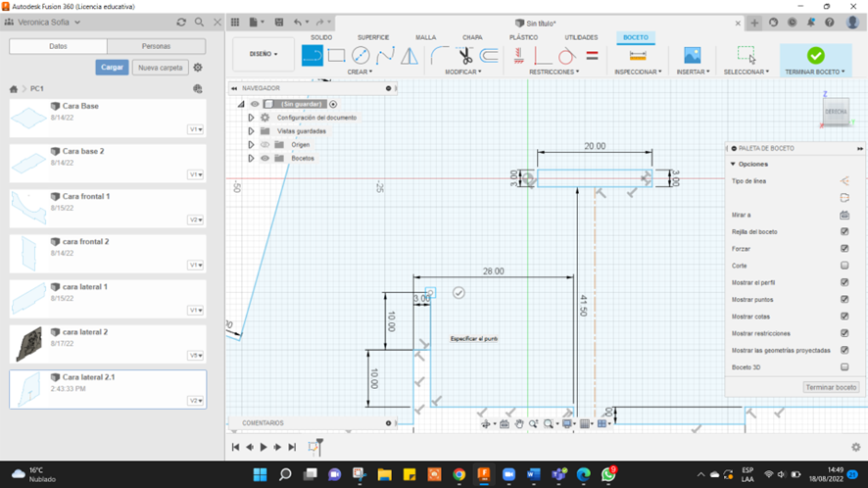This screenshot has width=868, height=488.
Task: Click the Cargar button
Action: point(112,67)
